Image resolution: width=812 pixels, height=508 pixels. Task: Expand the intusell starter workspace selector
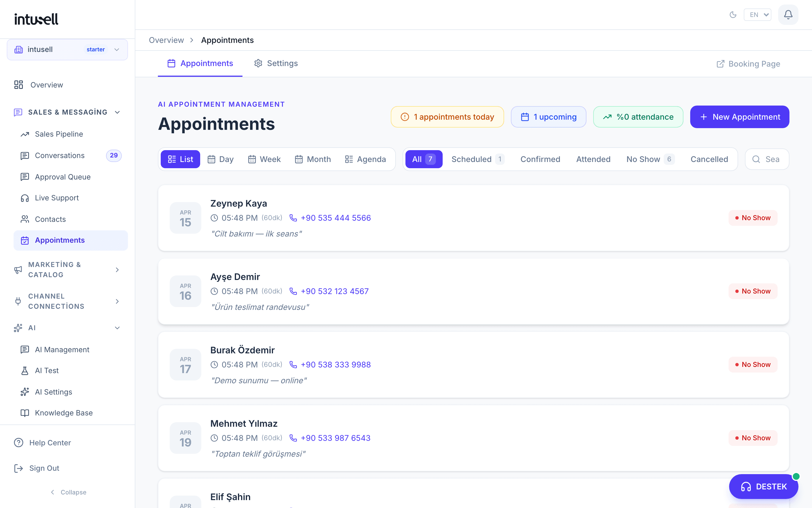67,49
